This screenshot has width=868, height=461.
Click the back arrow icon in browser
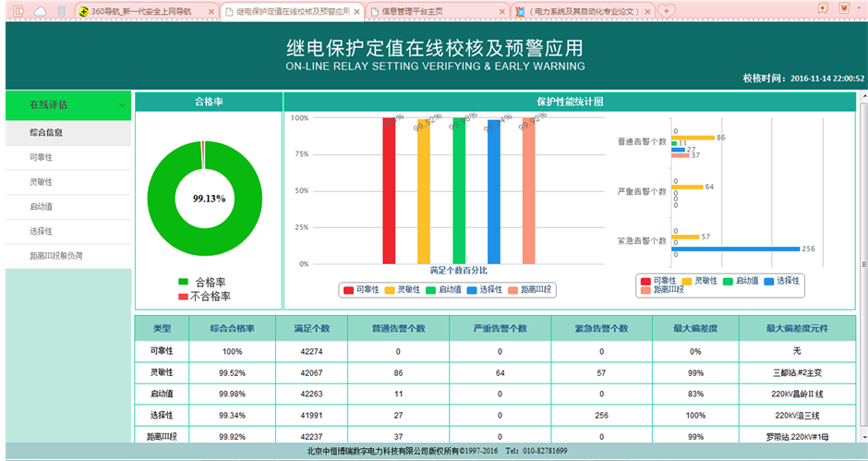pyautogui.click(x=18, y=10)
